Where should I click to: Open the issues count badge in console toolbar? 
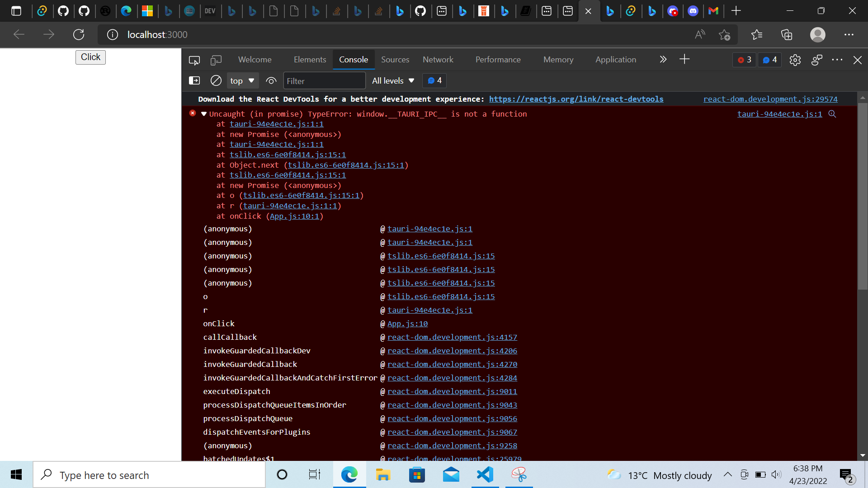(x=434, y=80)
